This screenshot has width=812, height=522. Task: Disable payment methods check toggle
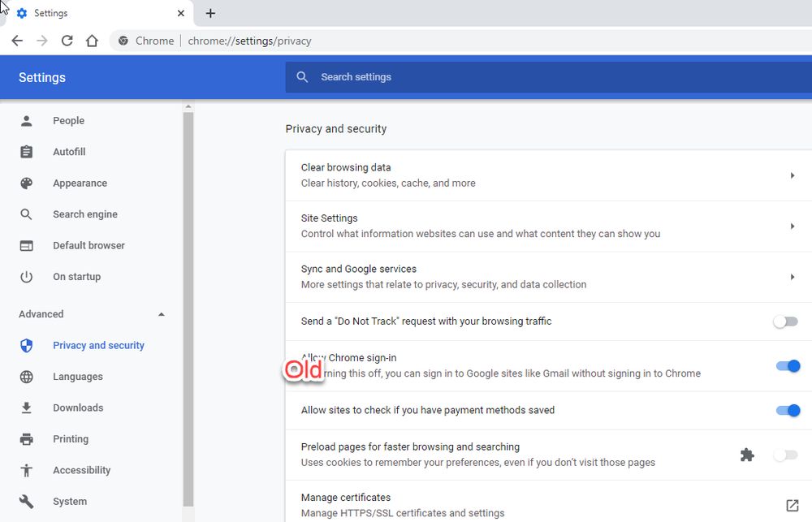(x=788, y=411)
